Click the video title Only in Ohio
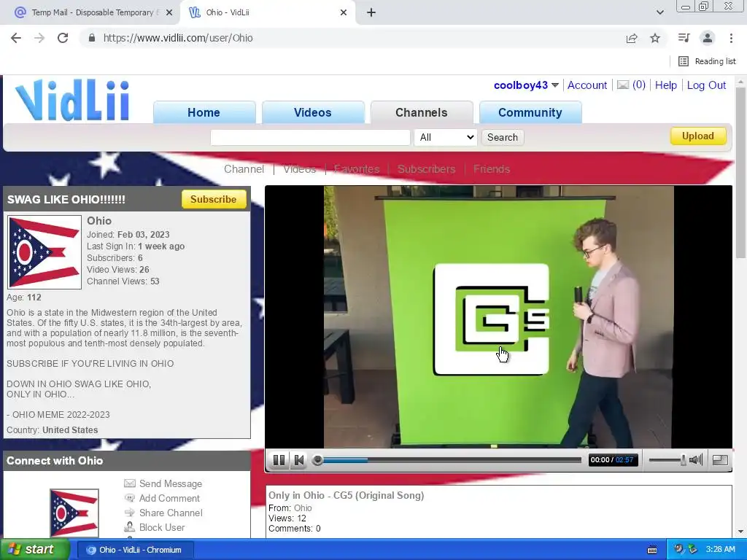The image size is (747, 560). (346, 495)
